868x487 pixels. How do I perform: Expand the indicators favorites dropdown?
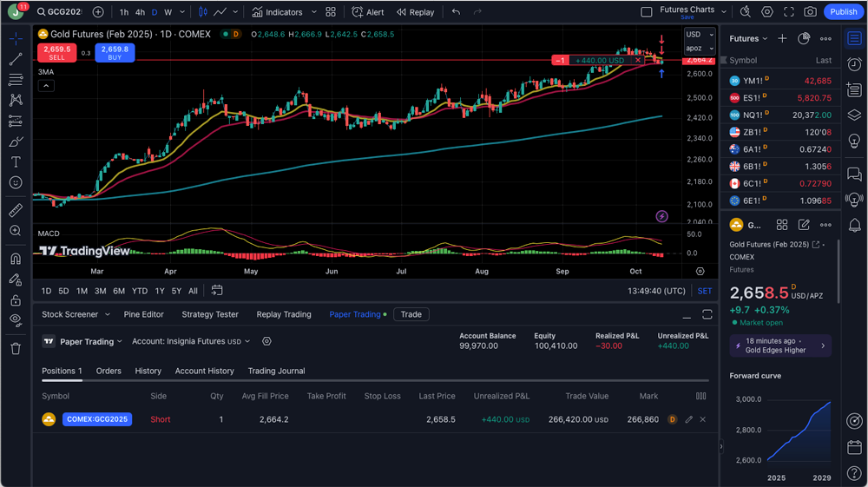click(x=314, y=12)
